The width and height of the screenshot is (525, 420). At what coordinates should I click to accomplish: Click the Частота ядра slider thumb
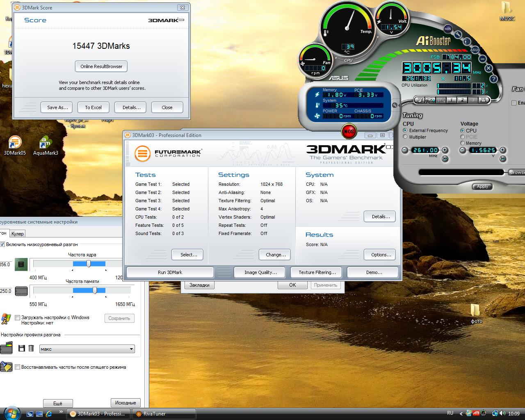89,264
